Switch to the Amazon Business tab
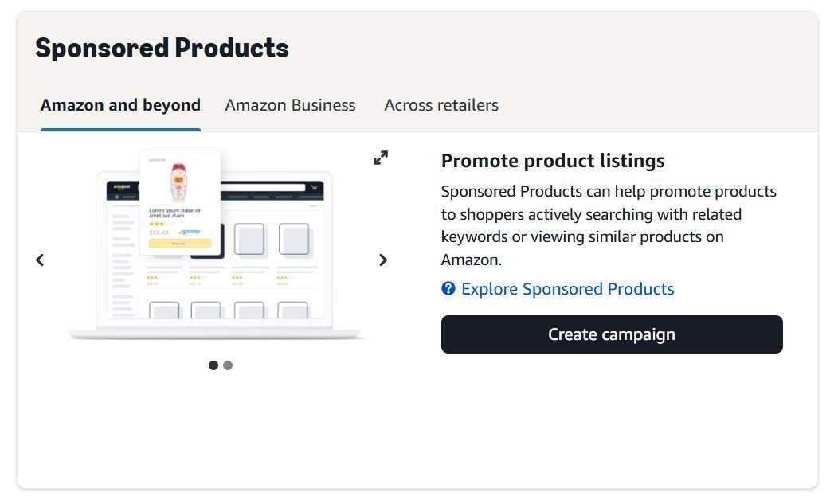This screenshot has width=834, height=504. [x=290, y=104]
